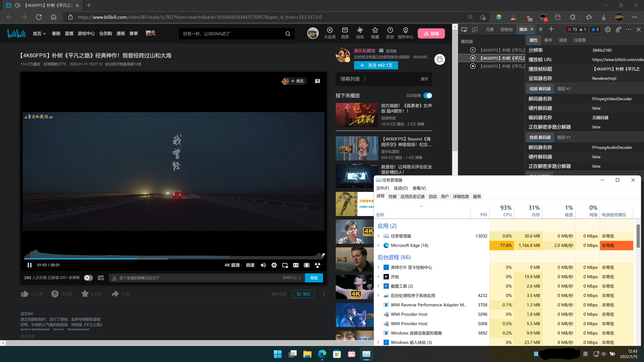Toggle the 弹 danmaku visibility switch
Viewport: 644px width, 362px height.
[88, 278]
